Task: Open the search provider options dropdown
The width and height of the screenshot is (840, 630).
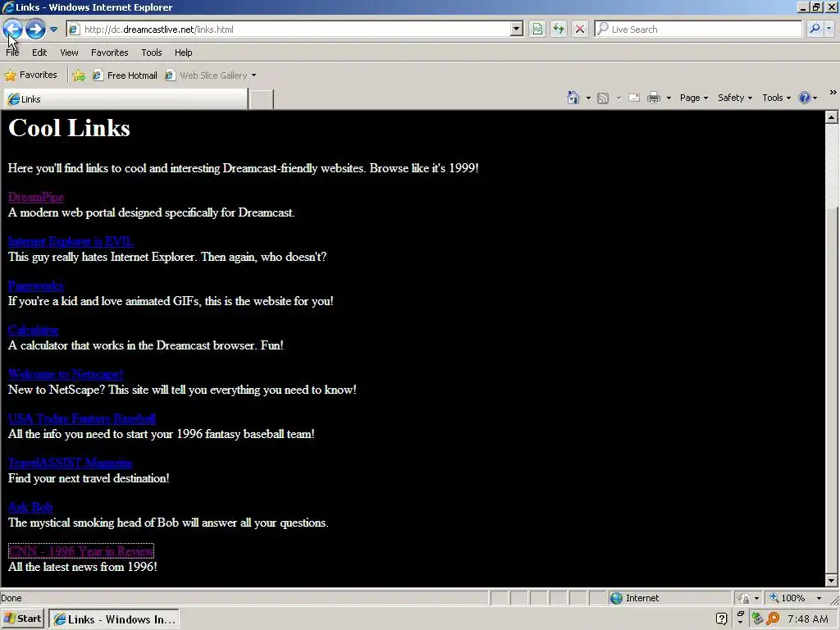Action: pos(829,29)
